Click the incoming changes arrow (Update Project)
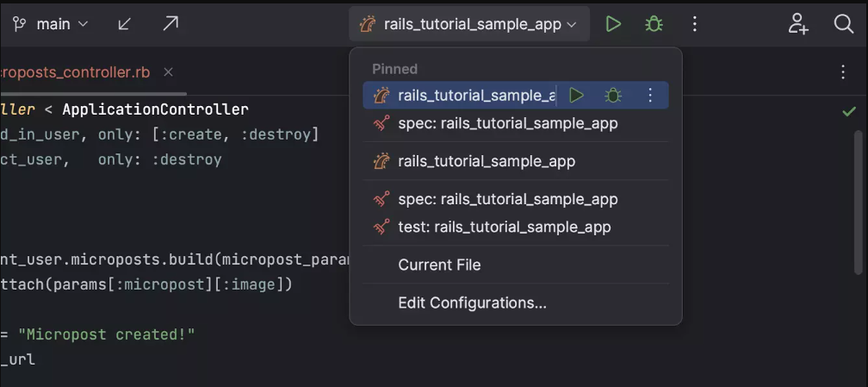 [x=125, y=24]
